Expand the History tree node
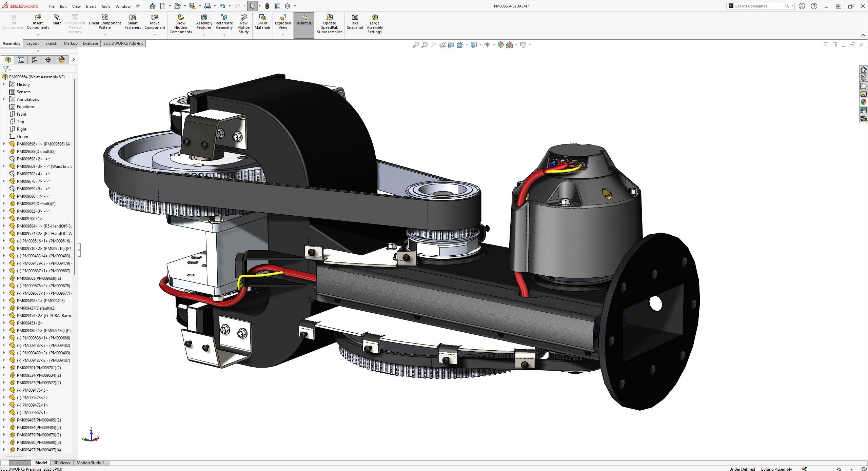 4,84
